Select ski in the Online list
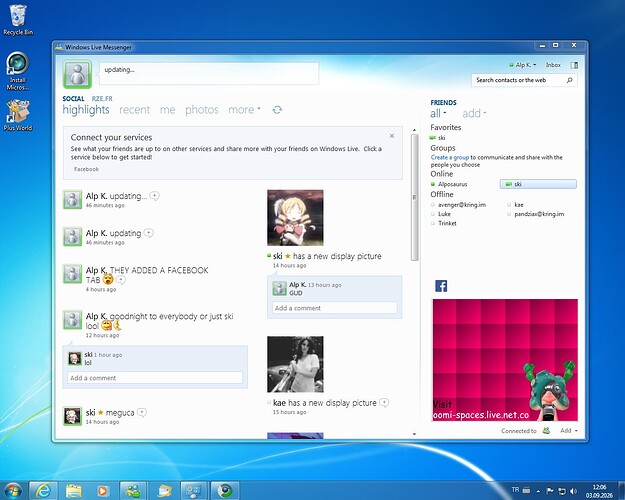The image size is (625, 500). (538, 184)
